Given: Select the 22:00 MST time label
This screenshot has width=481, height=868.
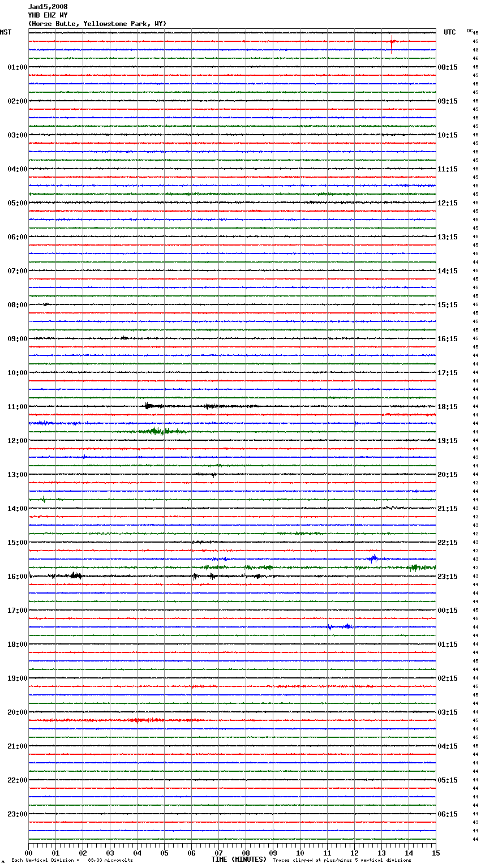Looking at the screenshot, I should [18, 780].
